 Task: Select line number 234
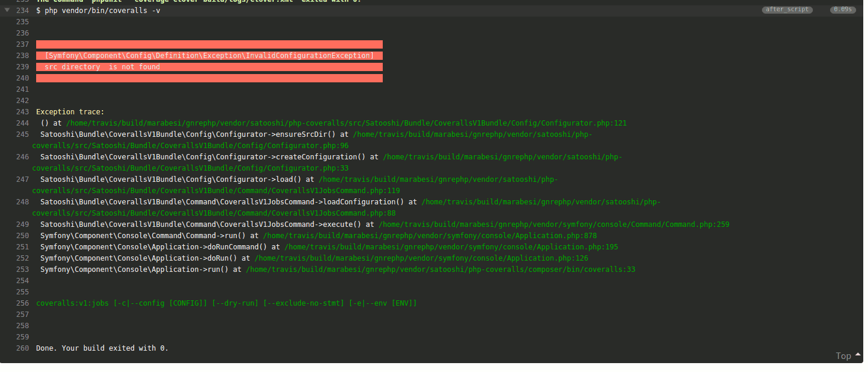point(23,11)
